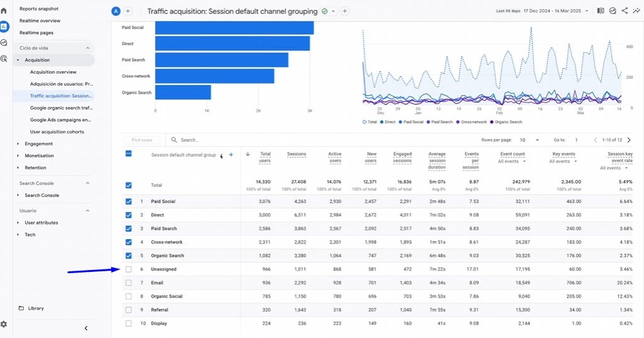Uncheck the Cross-network row checkbox
Screen dimensions: 644x338
pos(128,242)
